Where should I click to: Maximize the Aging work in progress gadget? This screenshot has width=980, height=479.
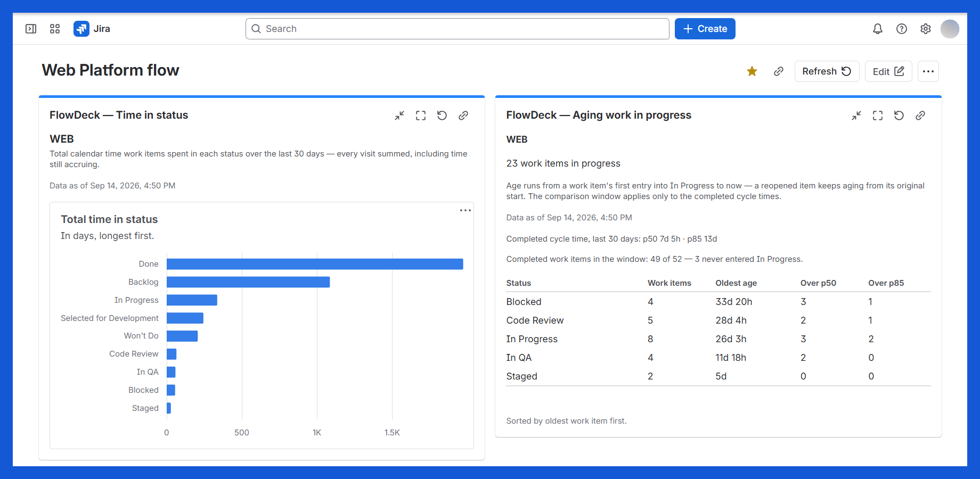point(878,115)
